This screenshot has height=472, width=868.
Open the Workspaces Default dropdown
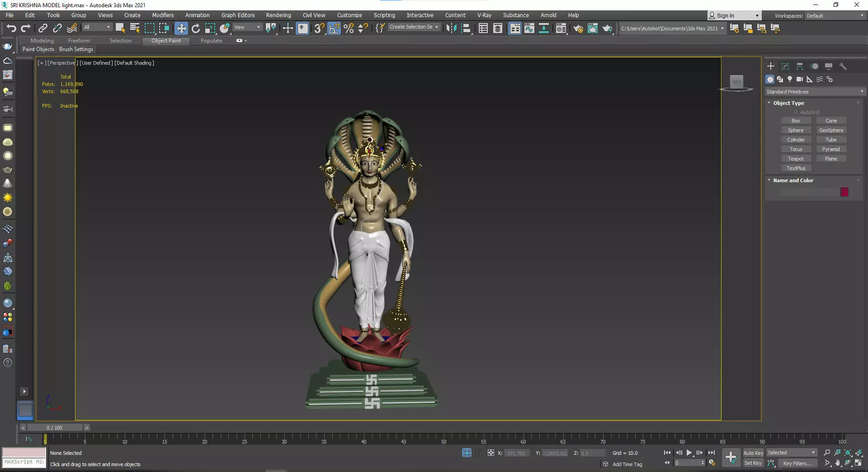pos(835,16)
